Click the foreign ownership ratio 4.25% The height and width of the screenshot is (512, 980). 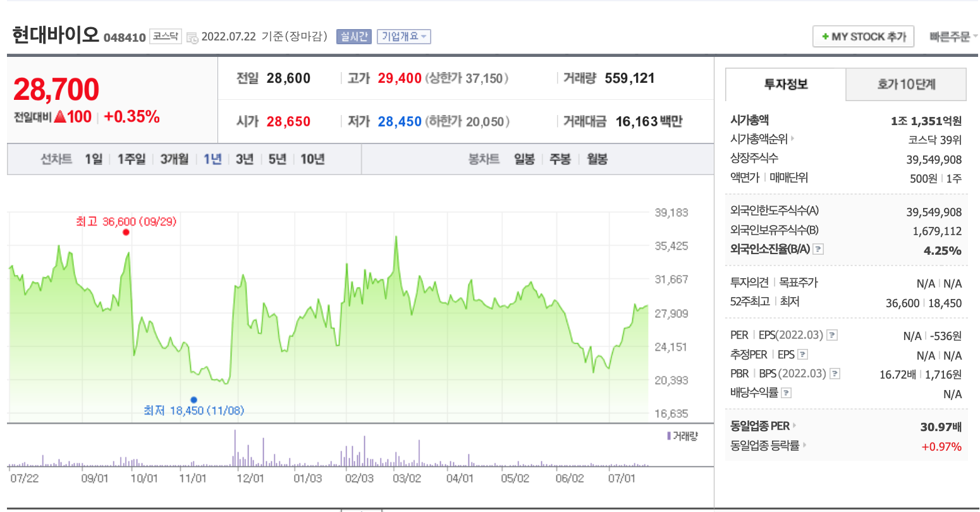click(x=943, y=251)
